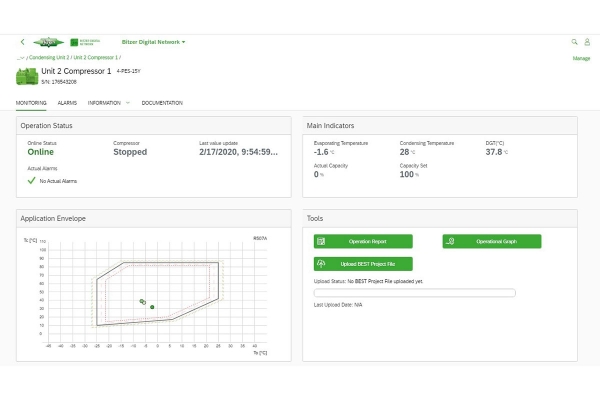Open search with the magnifier icon
Screen dimensions: 600x400
tap(574, 42)
